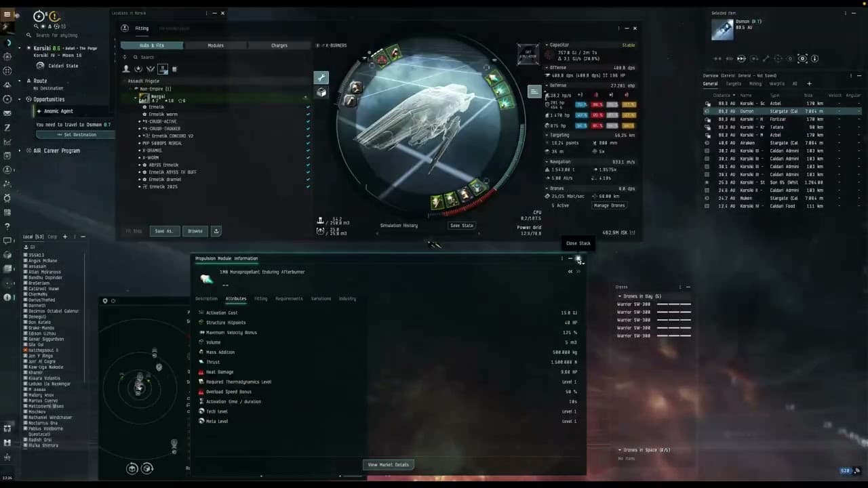Switch to the Modules tab
This screenshot has width=868, height=488.
click(x=216, y=45)
